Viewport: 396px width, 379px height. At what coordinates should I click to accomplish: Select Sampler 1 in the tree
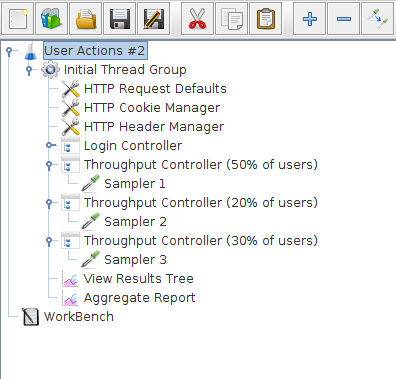click(135, 184)
